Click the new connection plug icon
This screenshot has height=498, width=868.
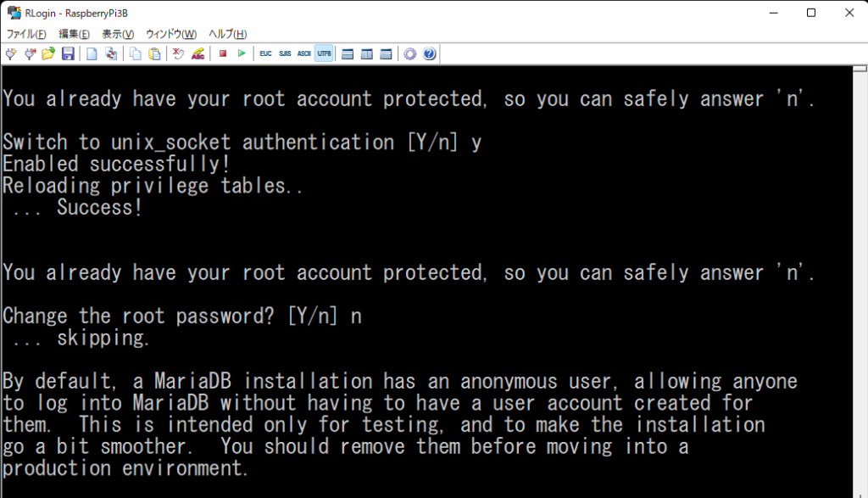(11, 53)
